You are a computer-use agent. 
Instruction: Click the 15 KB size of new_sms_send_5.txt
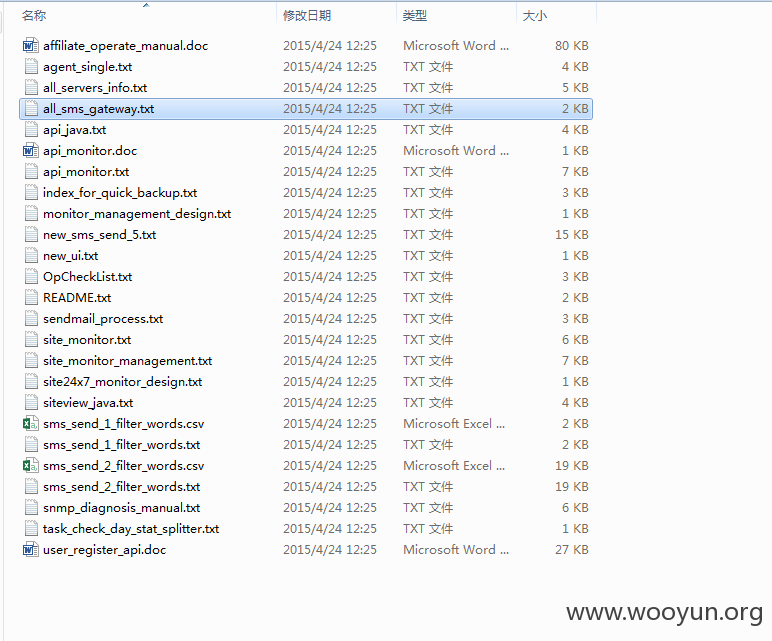click(x=572, y=235)
